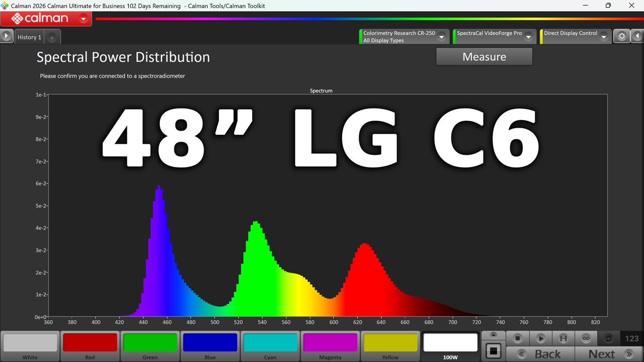Image resolution: width=644 pixels, height=362 pixels.
Task: Open the settings gear
Action: 622,36
